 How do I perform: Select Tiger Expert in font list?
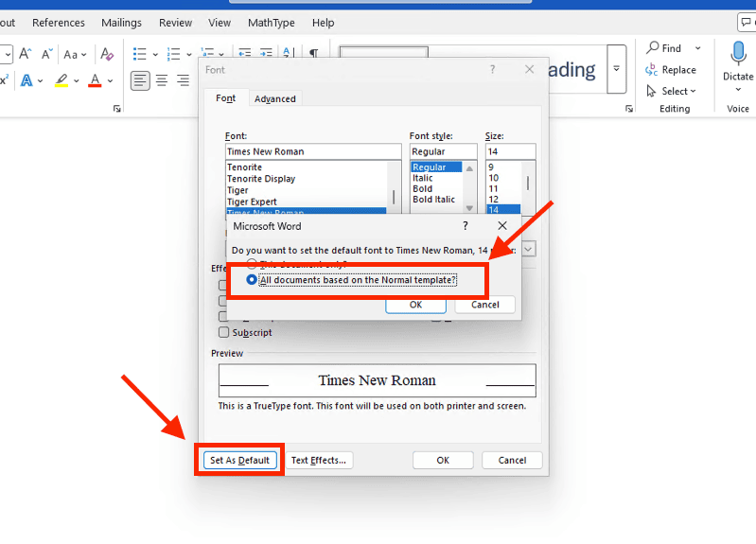(x=307, y=202)
